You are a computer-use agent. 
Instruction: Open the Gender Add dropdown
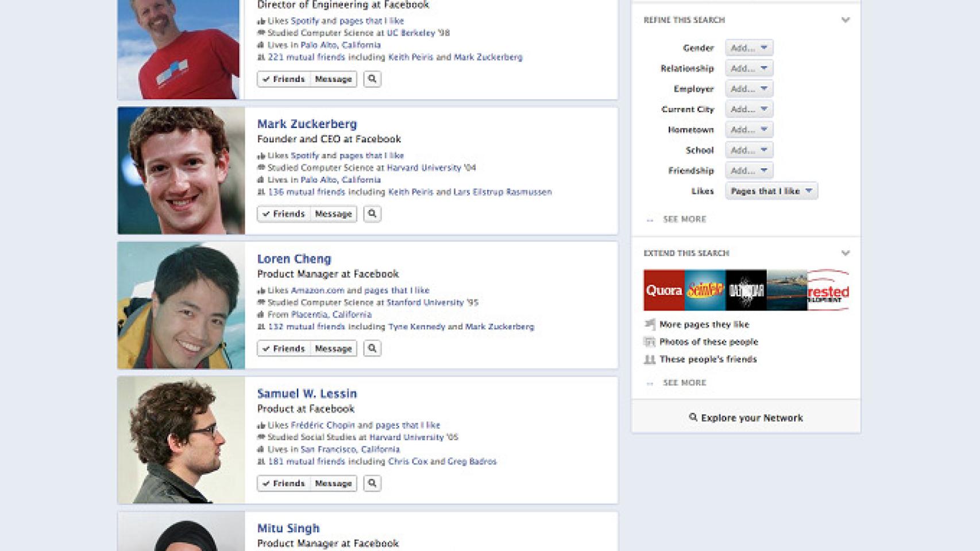click(x=748, y=48)
